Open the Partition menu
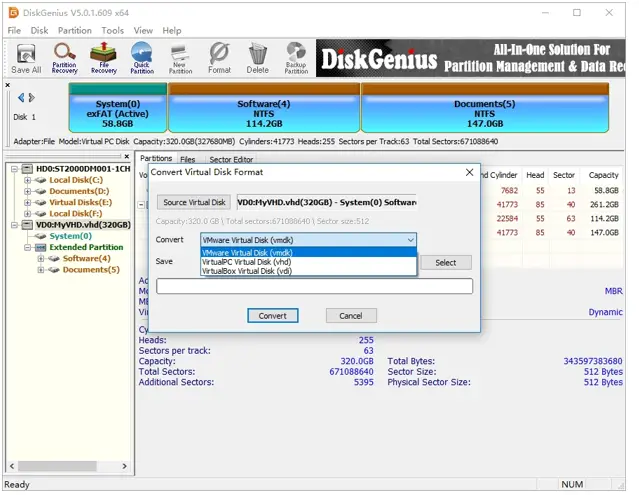 [x=75, y=31]
